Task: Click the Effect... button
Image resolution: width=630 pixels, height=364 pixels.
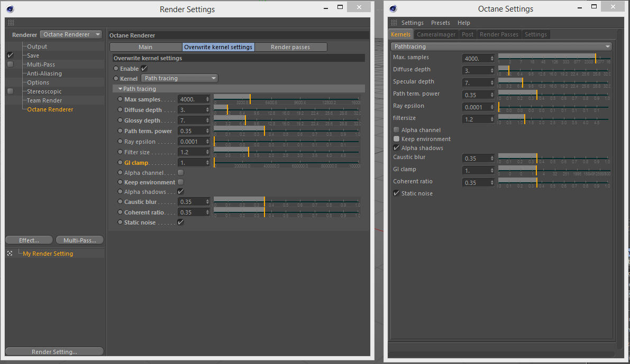Action: pyautogui.click(x=29, y=240)
